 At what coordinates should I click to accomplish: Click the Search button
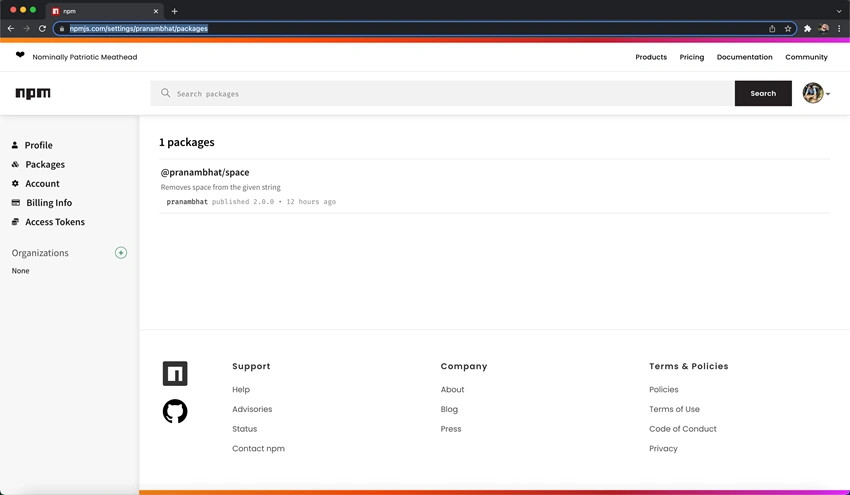coord(763,93)
